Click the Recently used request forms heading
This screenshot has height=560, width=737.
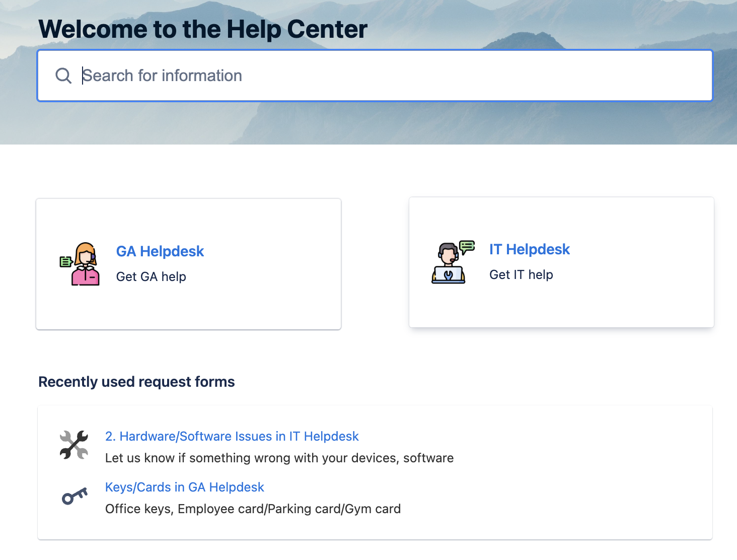[x=136, y=382]
